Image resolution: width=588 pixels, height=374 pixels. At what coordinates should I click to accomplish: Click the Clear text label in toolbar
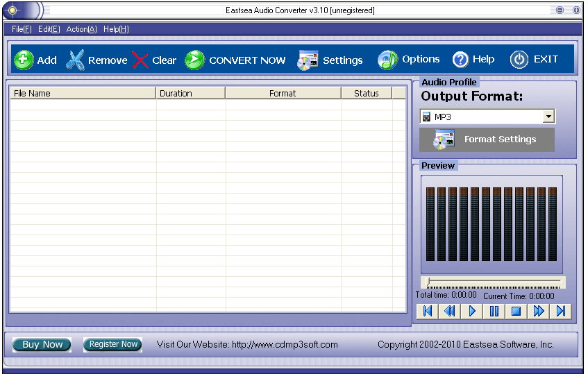coord(165,60)
